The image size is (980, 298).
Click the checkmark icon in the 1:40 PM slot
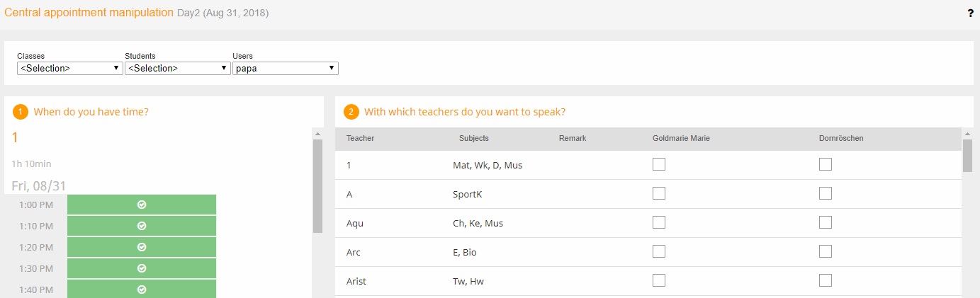pyautogui.click(x=142, y=290)
